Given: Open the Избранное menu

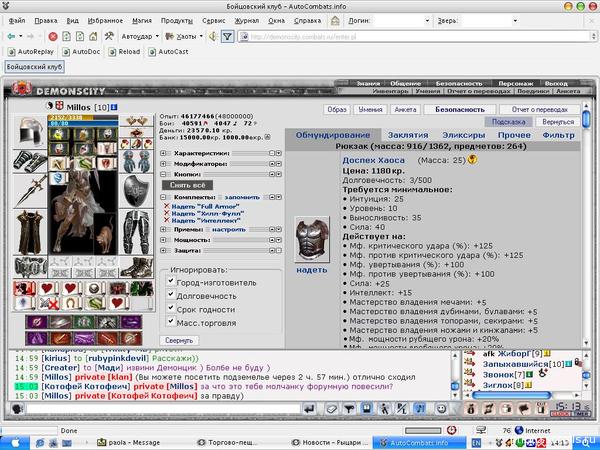Looking at the screenshot, I should point(105,21).
